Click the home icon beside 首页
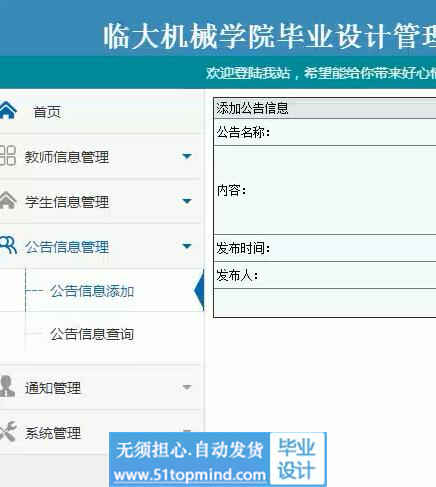The height and width of the screenshot is (487, 436). pyautogui.click(x=8, y=110)
